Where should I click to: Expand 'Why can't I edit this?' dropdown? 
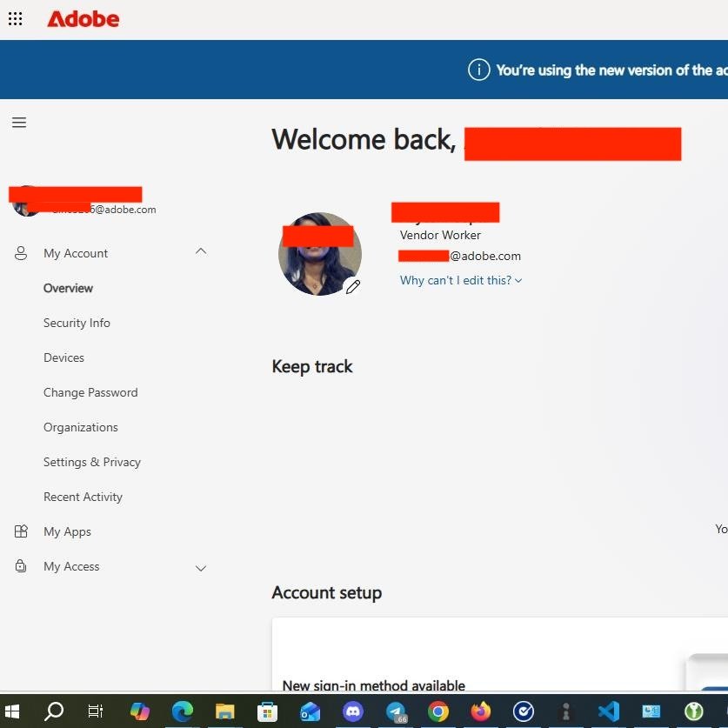click(x=461, y=280)
